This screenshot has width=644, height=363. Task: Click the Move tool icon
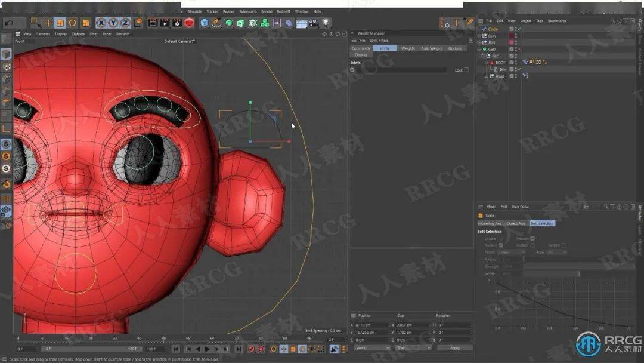pyautogui.click(x=48, y=23)
